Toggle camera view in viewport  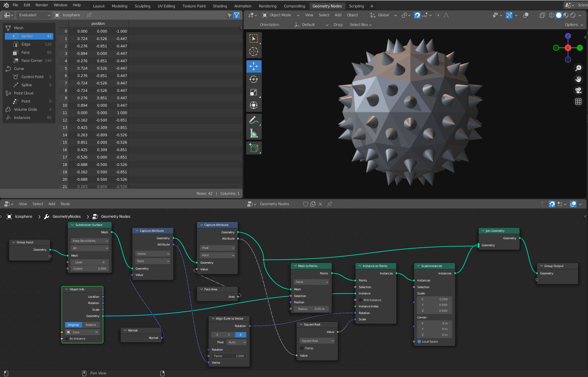pos(578,90)
